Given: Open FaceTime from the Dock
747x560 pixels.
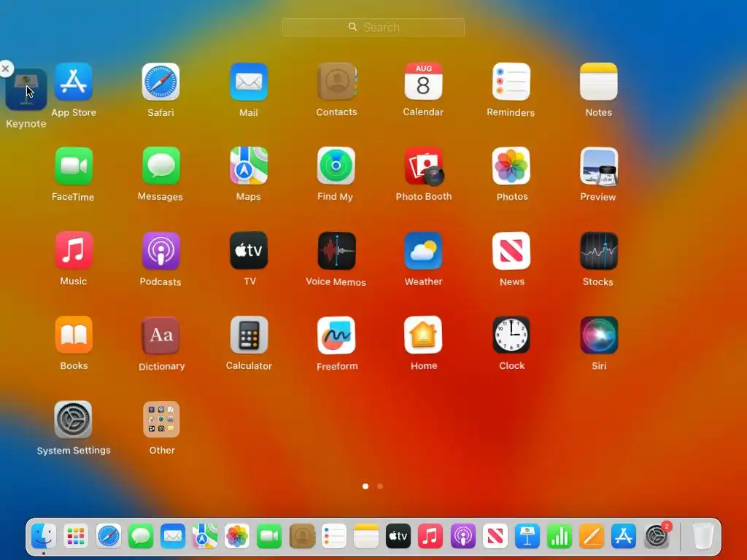Looking at the screenshot, I should [269, 536].
